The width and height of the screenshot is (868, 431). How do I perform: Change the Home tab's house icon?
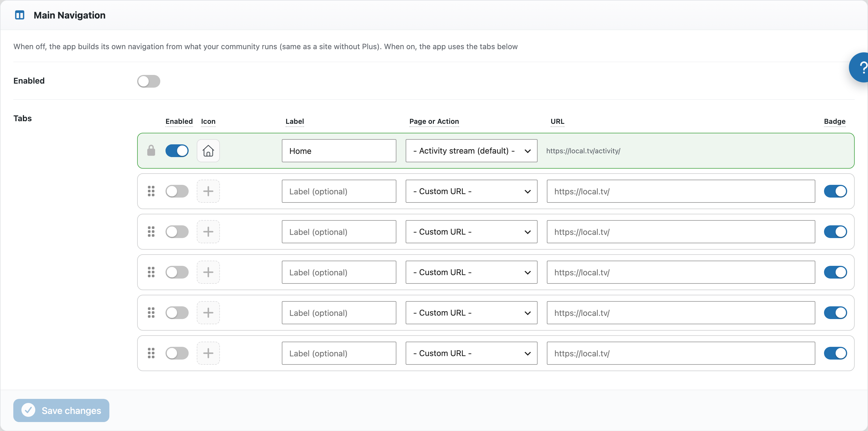pos(208,151)
